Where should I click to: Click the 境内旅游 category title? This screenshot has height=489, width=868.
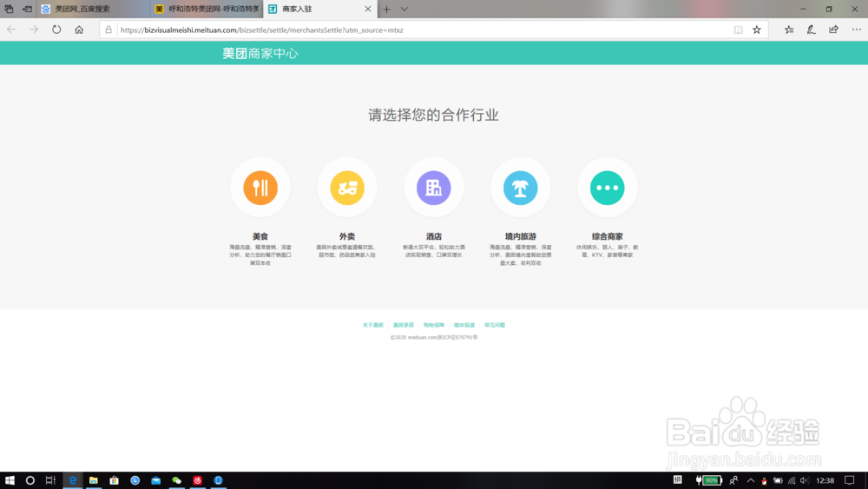pos(520,236)
